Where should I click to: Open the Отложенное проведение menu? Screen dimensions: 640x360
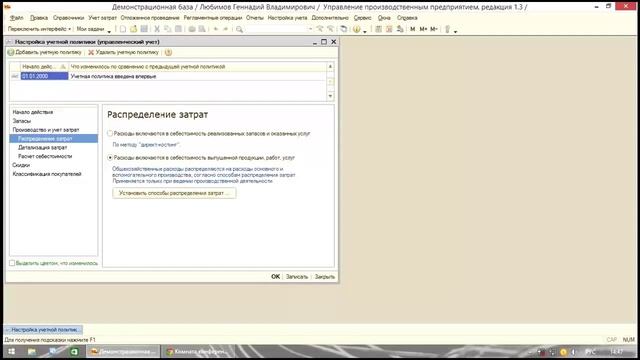pyautogui.click(x=150, y=18)
